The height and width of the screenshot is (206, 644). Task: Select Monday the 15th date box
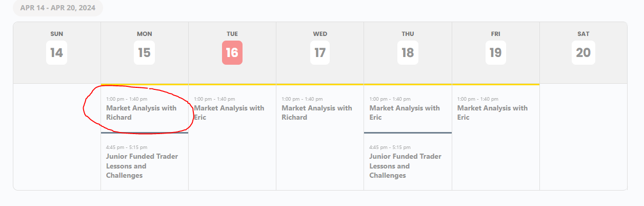[x=145, y=52]
